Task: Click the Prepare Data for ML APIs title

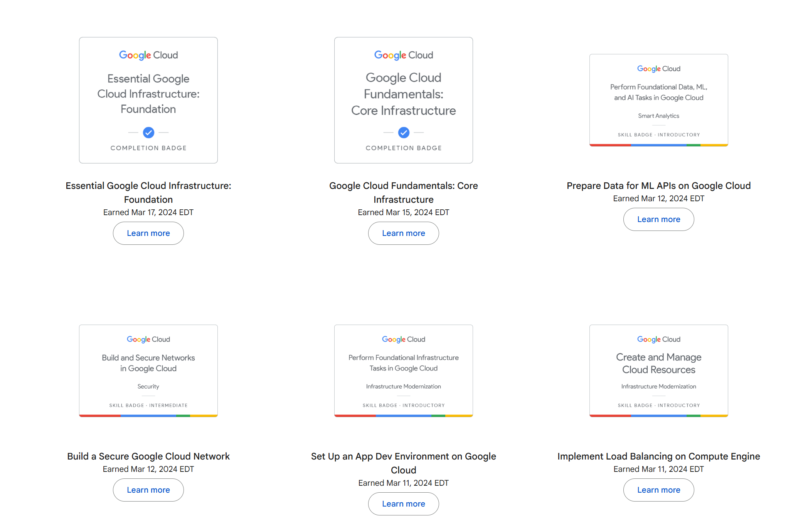Action: click(658, 186)
